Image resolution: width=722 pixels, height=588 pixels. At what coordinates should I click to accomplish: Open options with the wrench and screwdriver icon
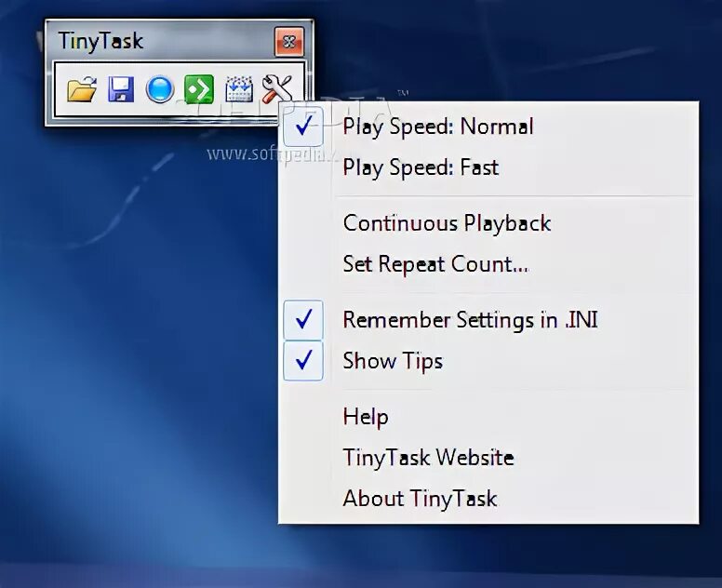pos(277,89)
